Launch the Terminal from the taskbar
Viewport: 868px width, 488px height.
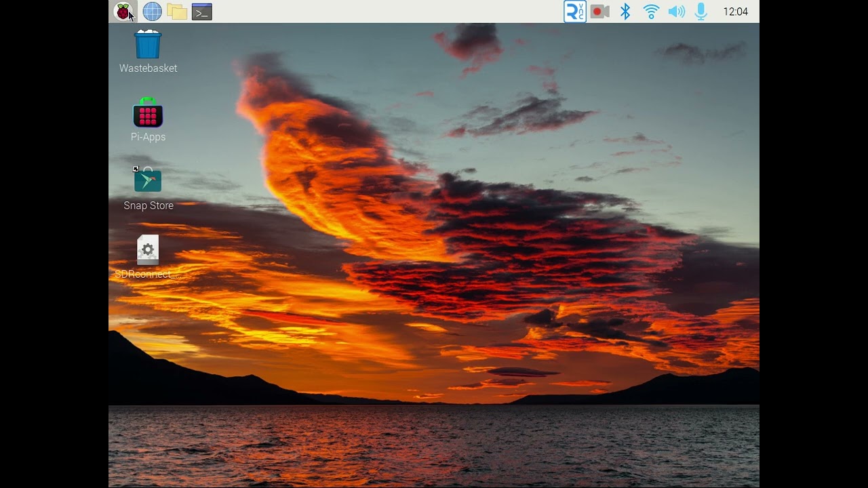[202, 12]
